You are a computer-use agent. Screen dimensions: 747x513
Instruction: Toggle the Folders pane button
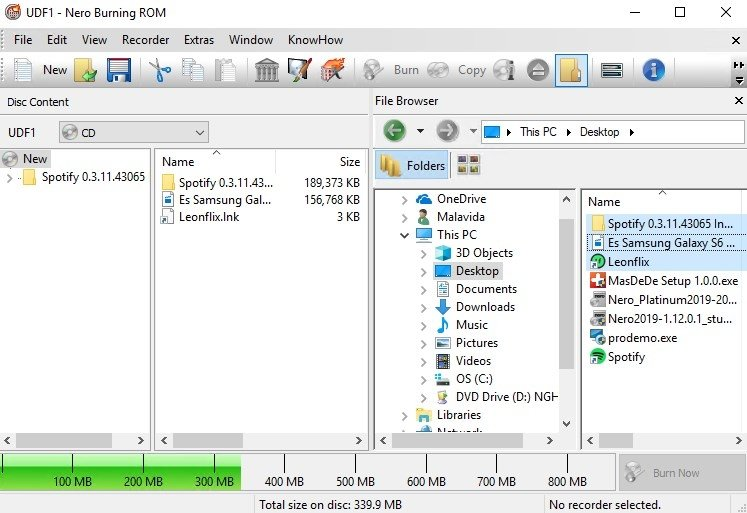pyautogui.click(x=412, y=165)
